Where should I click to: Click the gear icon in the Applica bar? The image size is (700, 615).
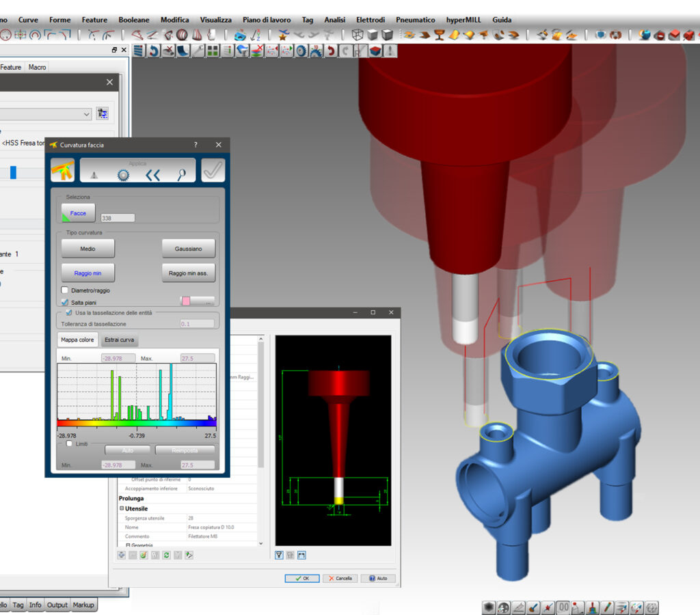pyautogui.click(x=123, y=175)
